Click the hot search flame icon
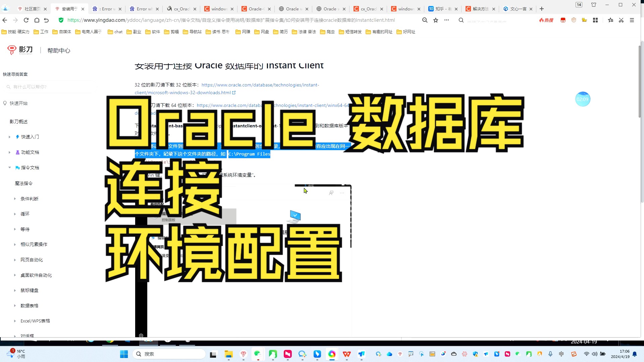Image resolution: width=644 pixels, height=362 pixels. [x=546, y=20]
